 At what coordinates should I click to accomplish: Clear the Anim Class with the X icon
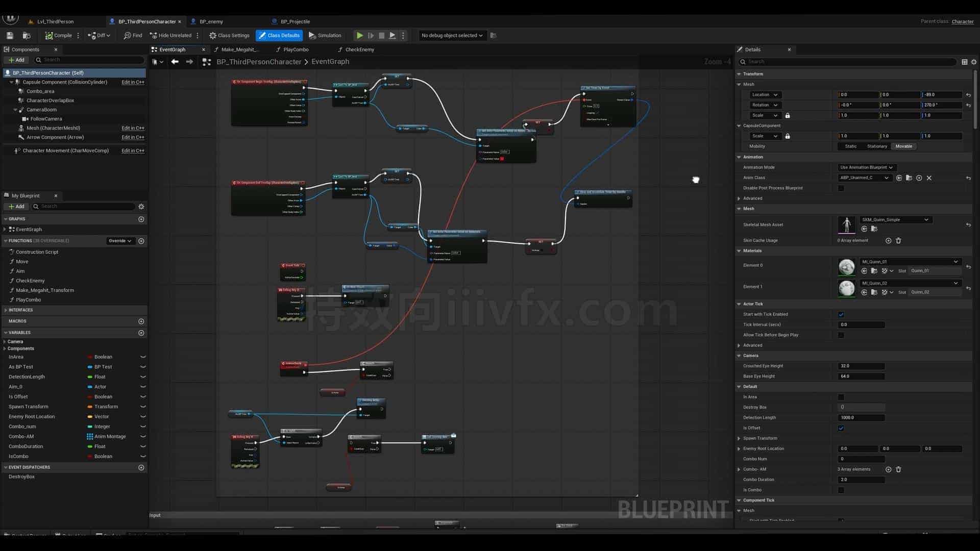click(x=929, y=178)
